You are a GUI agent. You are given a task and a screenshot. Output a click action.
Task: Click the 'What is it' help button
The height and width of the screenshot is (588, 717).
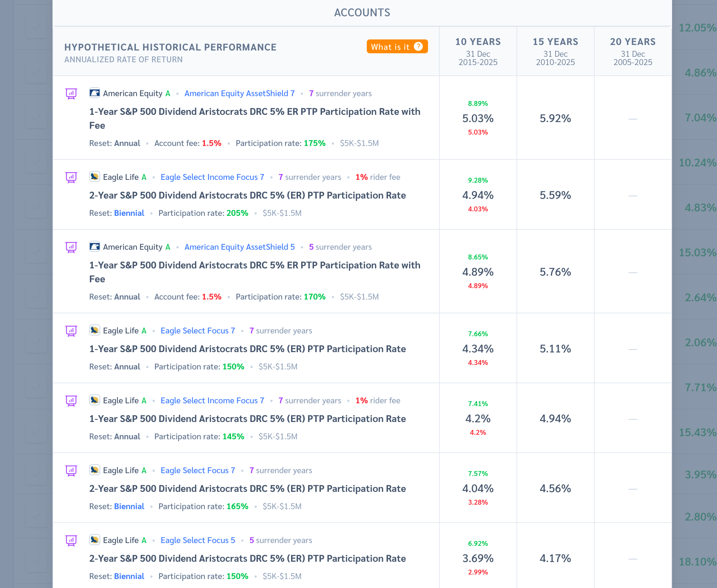(397, 47)
